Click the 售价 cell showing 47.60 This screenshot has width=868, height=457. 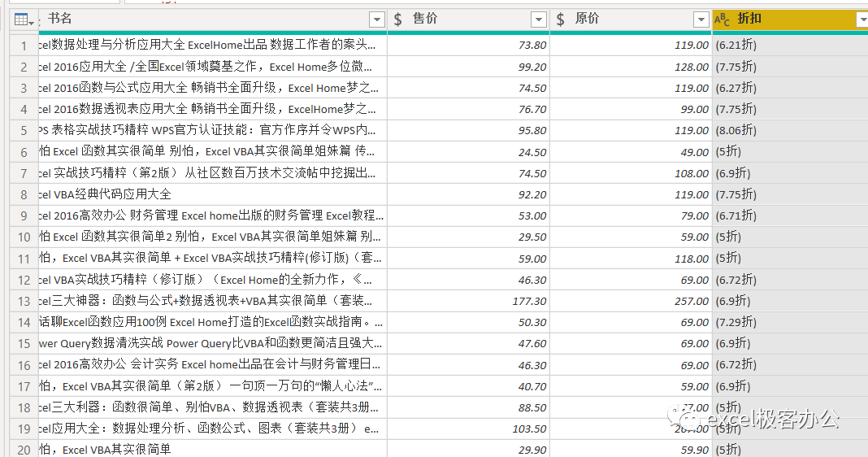point(468,344)
